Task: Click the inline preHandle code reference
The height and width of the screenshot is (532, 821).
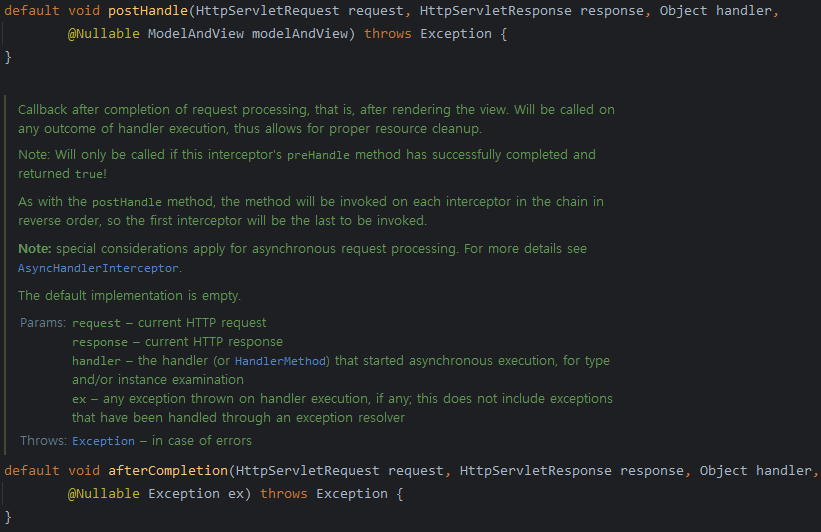Action: pyautogui.click(x=318, y=156)
